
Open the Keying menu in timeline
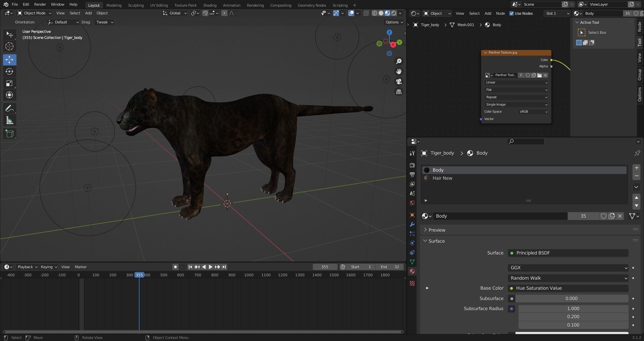point(49,267)
